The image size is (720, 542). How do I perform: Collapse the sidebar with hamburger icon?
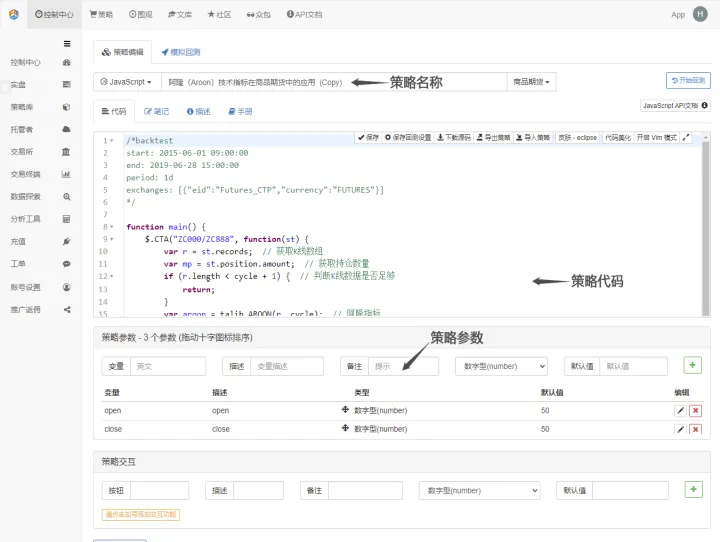point(67,44)
